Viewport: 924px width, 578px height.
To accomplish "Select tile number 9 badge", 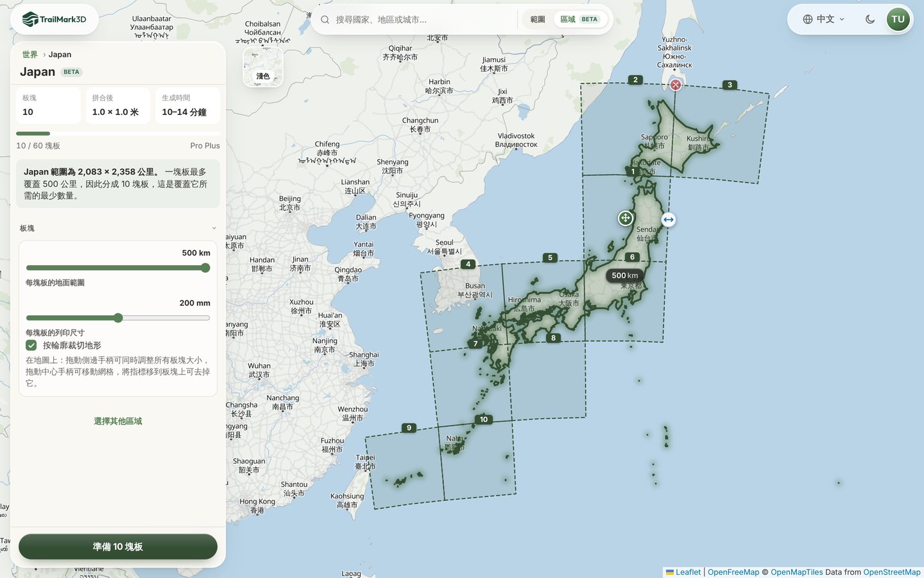I will pyautogui.click(x=409, y=428).
